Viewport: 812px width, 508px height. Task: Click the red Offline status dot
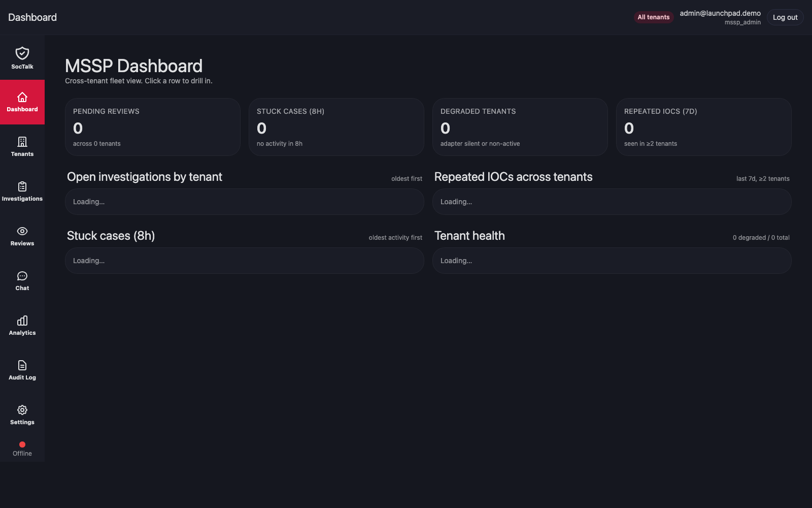(x=22, y=444)
